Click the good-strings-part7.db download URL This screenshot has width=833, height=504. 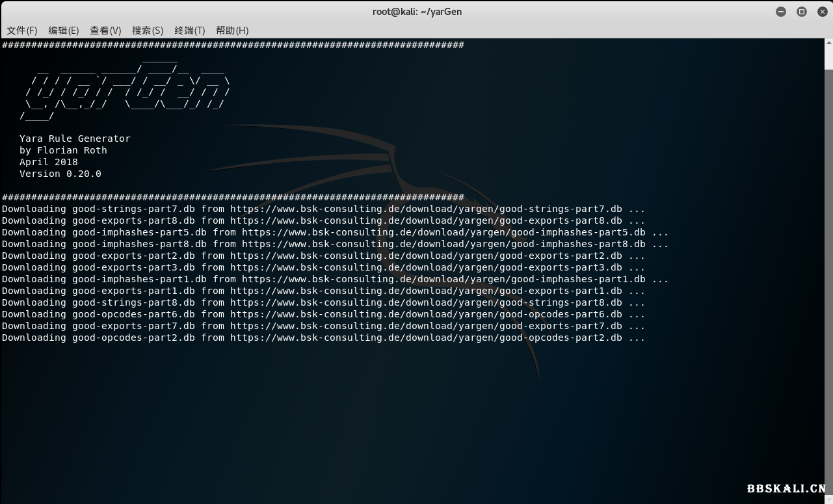click(426, 209)
